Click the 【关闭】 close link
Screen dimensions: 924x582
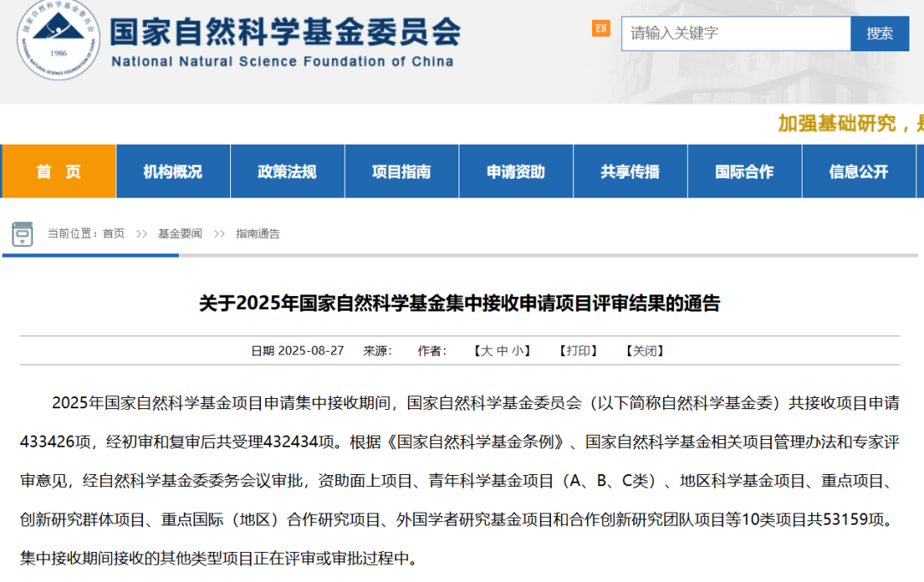(645, 351)
